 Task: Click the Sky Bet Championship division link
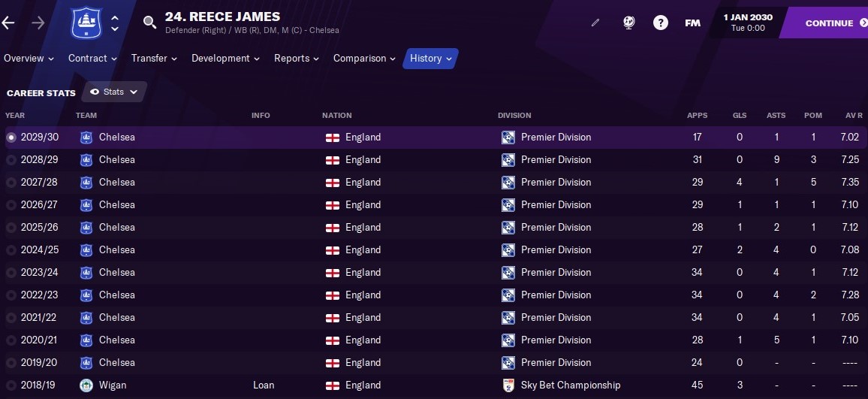[570, 385]
